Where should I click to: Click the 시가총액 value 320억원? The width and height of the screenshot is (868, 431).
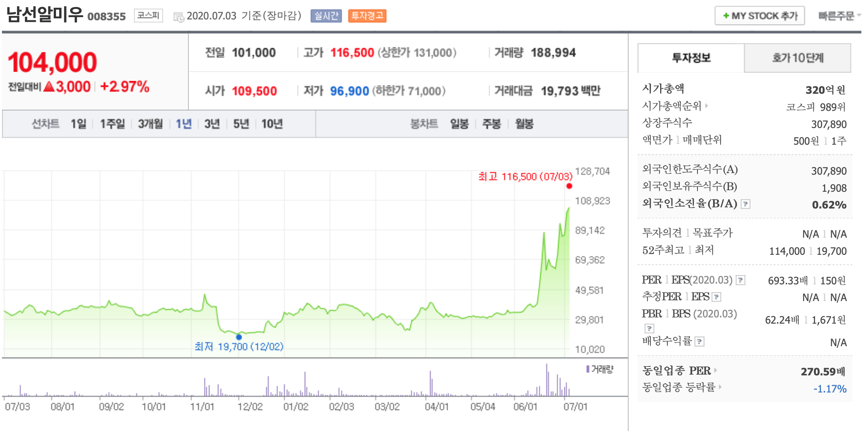tap(826, 90)
